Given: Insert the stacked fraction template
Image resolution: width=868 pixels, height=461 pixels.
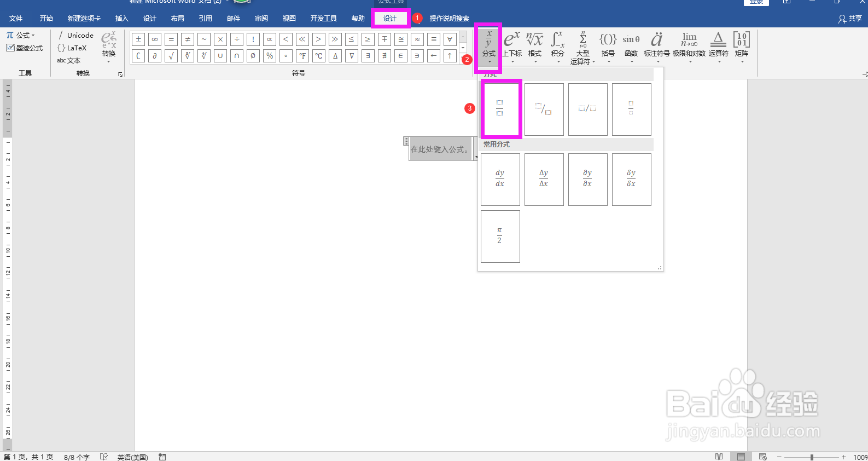Looking at the screenshot, I should [500, 109].
